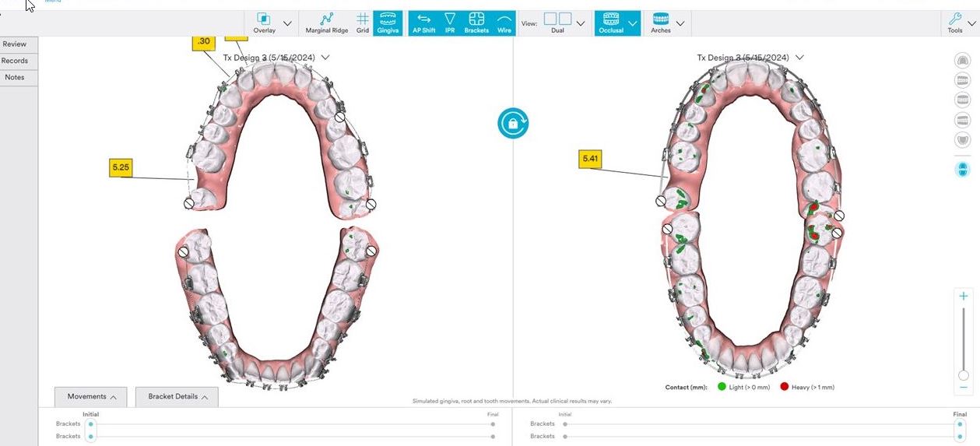This screenshot has width=980, height=446.
Task: Click the 5.41 measurement label
Action: tap(591, 159)
